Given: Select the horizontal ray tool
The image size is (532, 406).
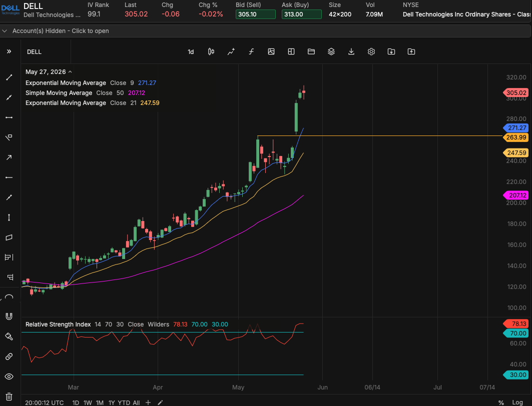Looking at the screenshot, I should point(9,177).
